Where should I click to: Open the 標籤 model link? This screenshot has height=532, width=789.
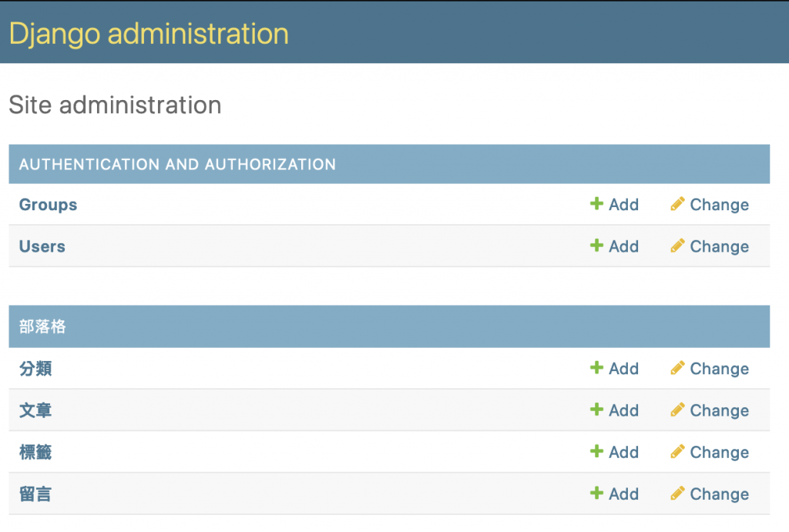[35, 452]
